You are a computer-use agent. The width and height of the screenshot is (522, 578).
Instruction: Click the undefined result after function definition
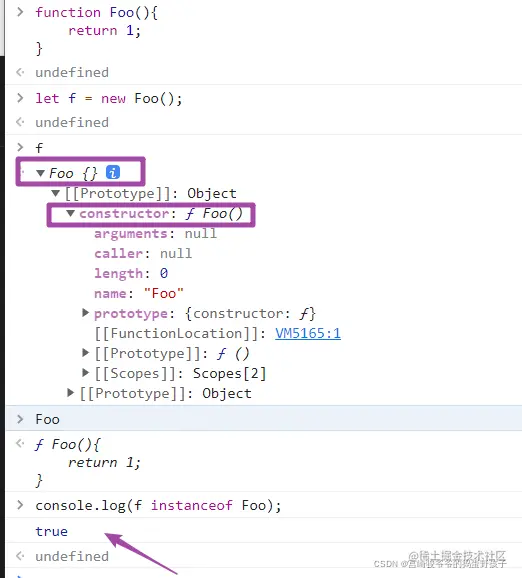[x=72, y=72]
